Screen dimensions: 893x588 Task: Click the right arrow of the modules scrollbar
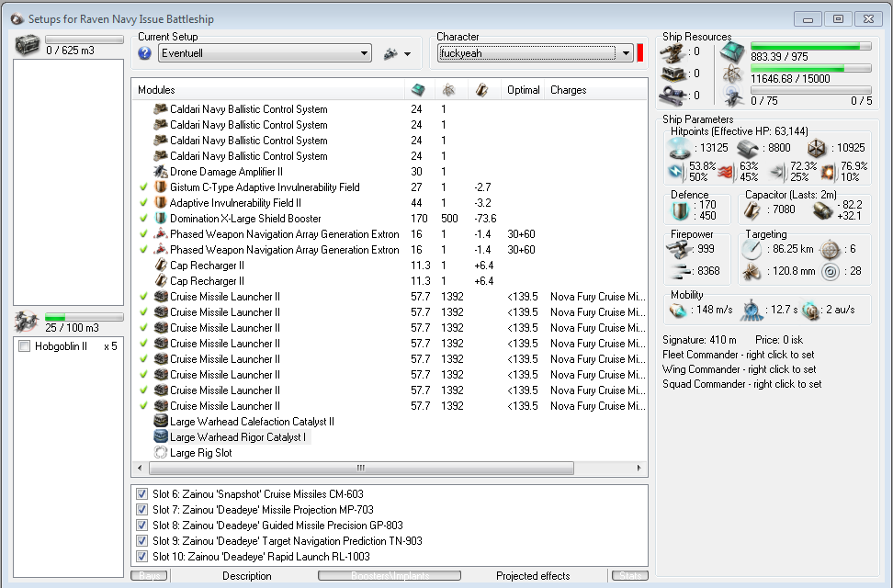(639, 468)
